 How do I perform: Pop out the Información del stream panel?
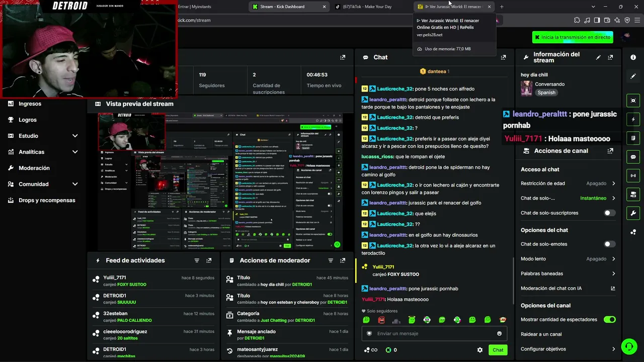(x=610, y=57)
